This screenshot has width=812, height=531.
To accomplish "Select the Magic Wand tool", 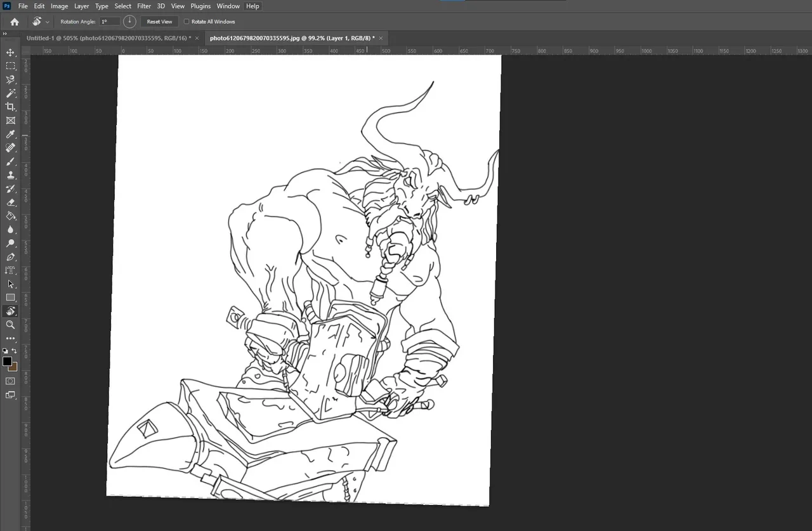I will [x=10, y=93].
